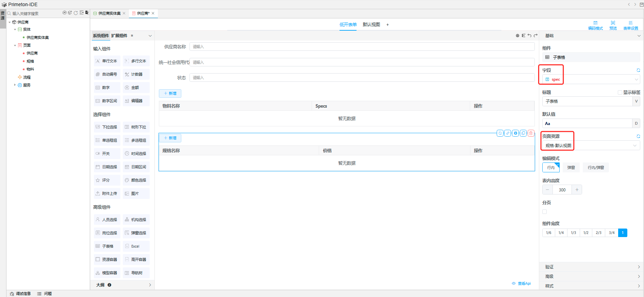Tick the 分页 pagination checkbox
Viewport: 644px width, 297px height.
[x=545, y=212]
